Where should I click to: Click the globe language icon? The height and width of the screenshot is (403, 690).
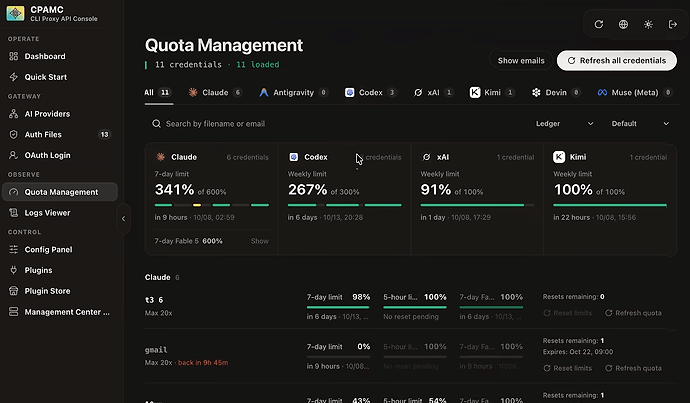click(624, 24)
